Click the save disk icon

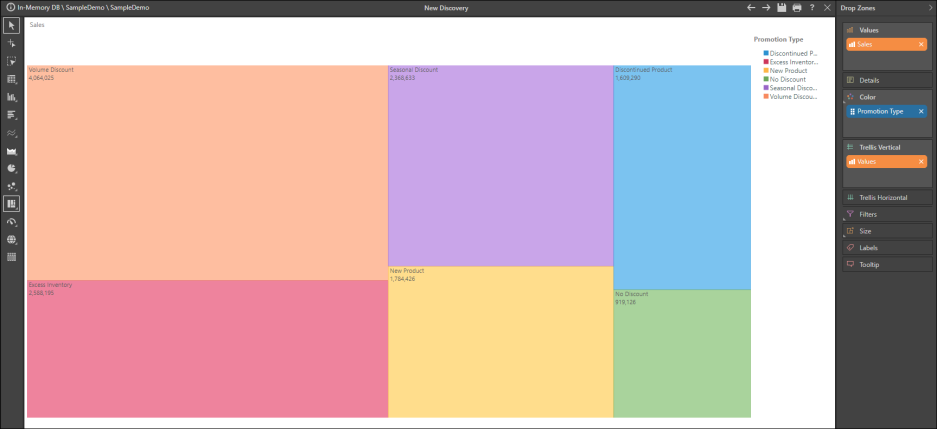click(781, 8)
